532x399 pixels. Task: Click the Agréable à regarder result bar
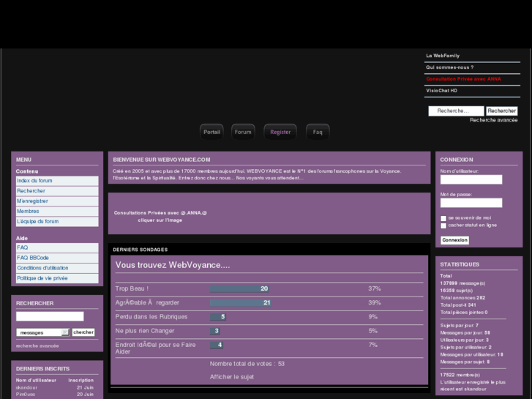pos(241,302)
